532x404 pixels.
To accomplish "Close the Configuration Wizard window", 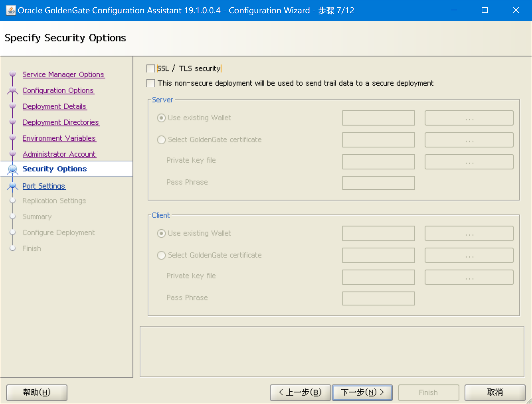I will click(x=516, y=10).
